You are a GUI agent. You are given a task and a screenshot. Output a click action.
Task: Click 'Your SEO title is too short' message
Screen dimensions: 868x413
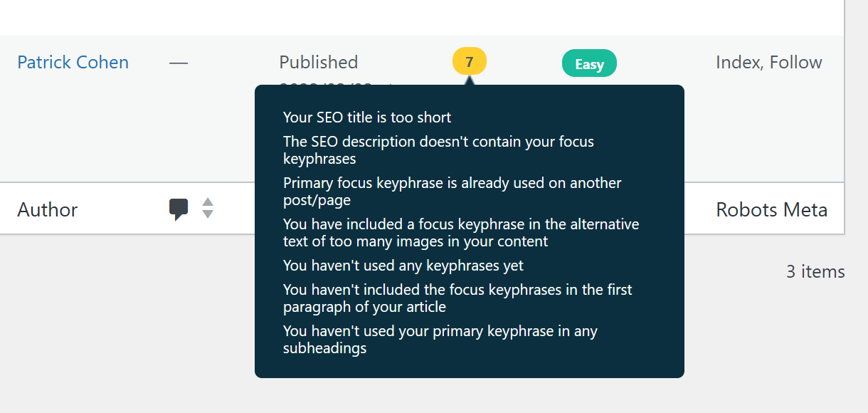pos(367,117)
